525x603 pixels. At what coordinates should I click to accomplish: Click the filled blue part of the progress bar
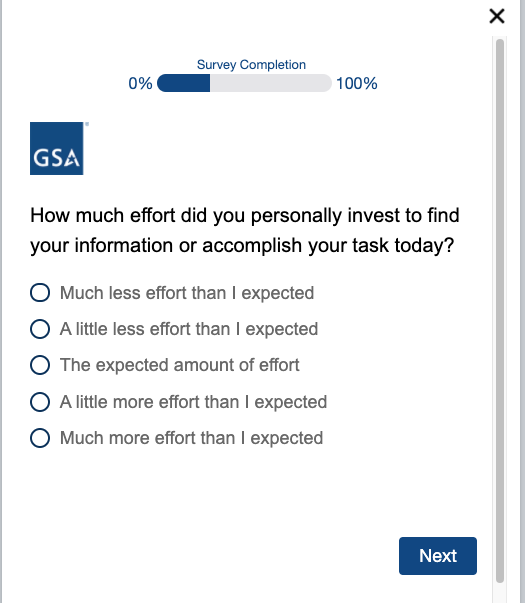coord(183,83)
